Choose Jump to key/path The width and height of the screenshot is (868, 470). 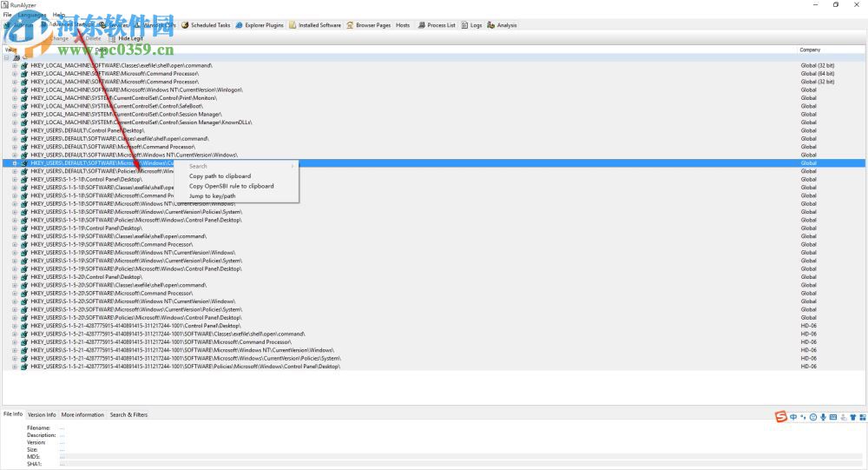coord(212,196)
